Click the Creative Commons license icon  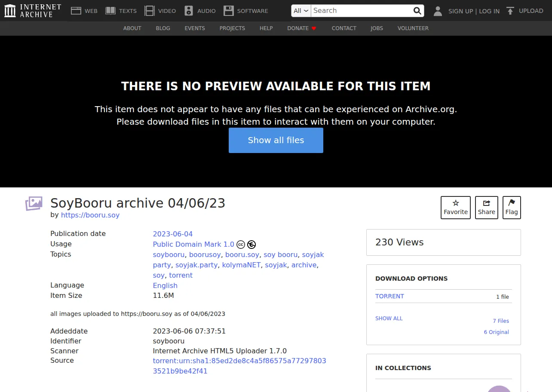tap(241, 245)
